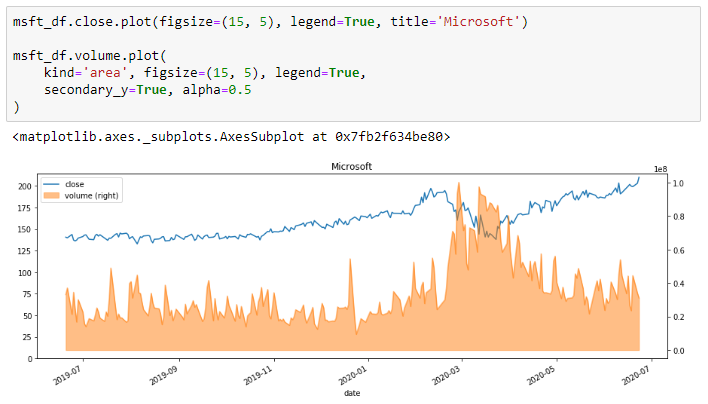Viewport: 708px width, 404px height.
Task: Click the closing parenthesis code line
Action: pos(16,107)
